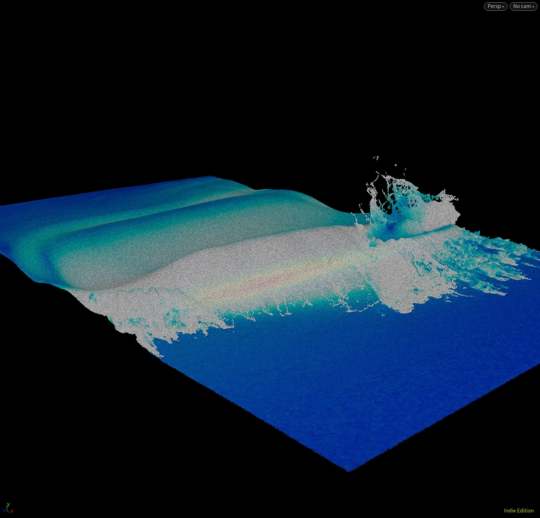Open the Persp viewport dropdown menu
540x518 pixels.
point(495,6)
